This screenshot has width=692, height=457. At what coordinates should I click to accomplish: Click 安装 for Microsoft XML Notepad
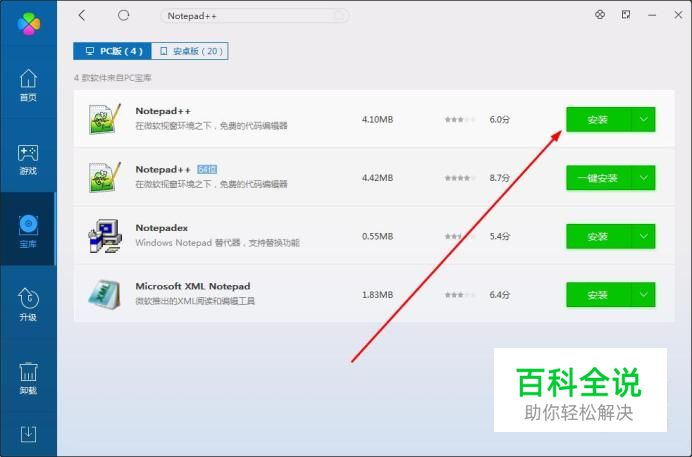pyautogui.click(x=598, y=295)
